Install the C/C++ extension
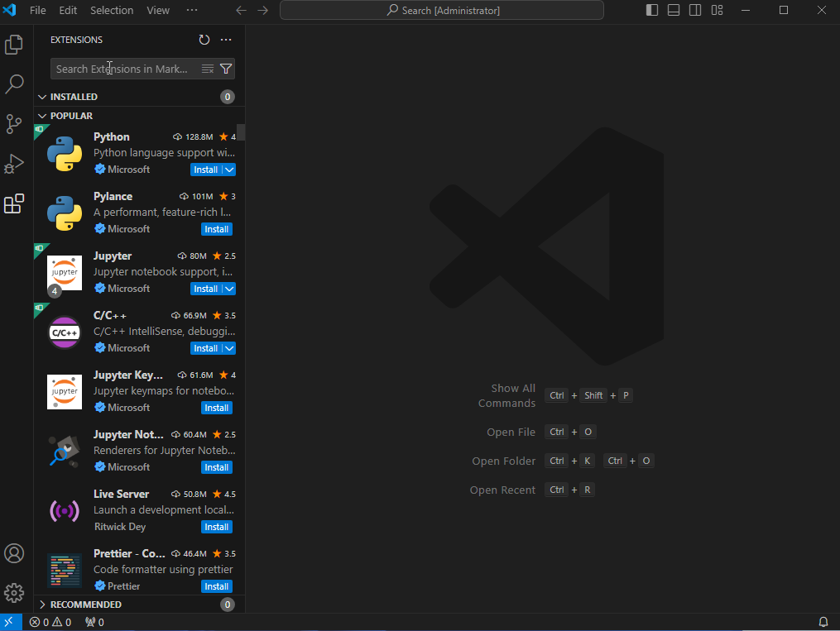Screen dimensions: 840x631 206,348
